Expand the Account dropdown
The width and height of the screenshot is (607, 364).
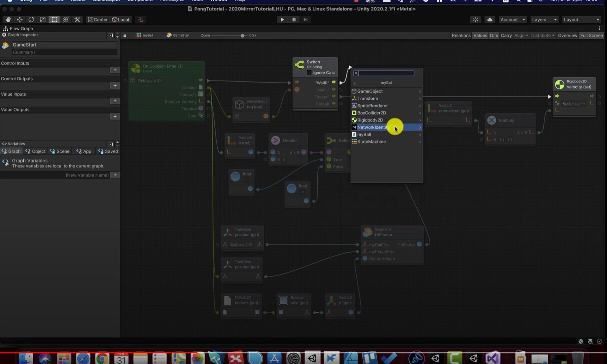512,20
